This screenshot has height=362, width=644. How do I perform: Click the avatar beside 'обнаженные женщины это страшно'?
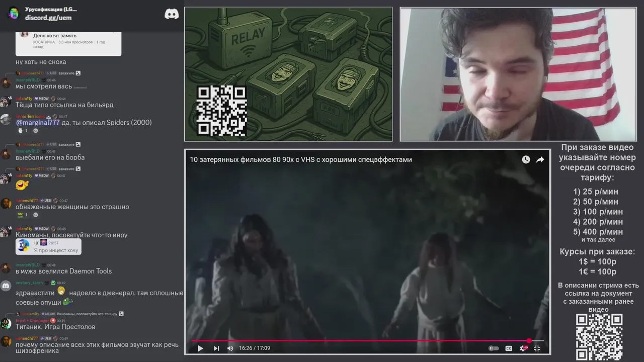[x=6, y=204]
